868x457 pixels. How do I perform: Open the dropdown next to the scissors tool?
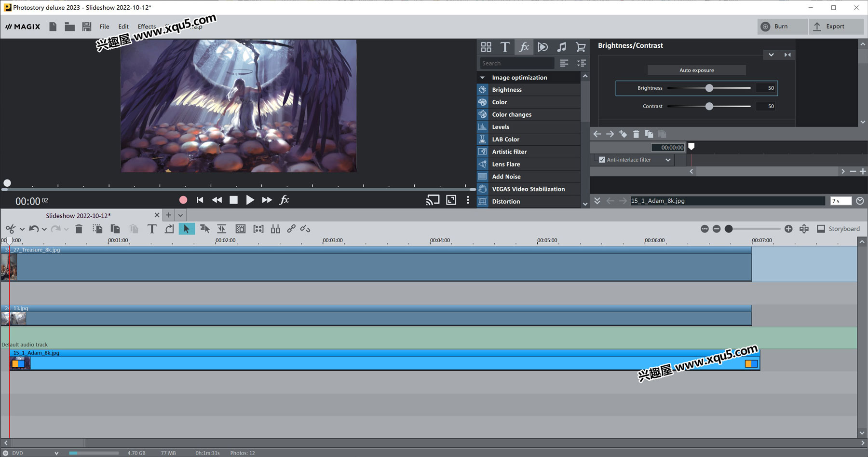[22, 229]
